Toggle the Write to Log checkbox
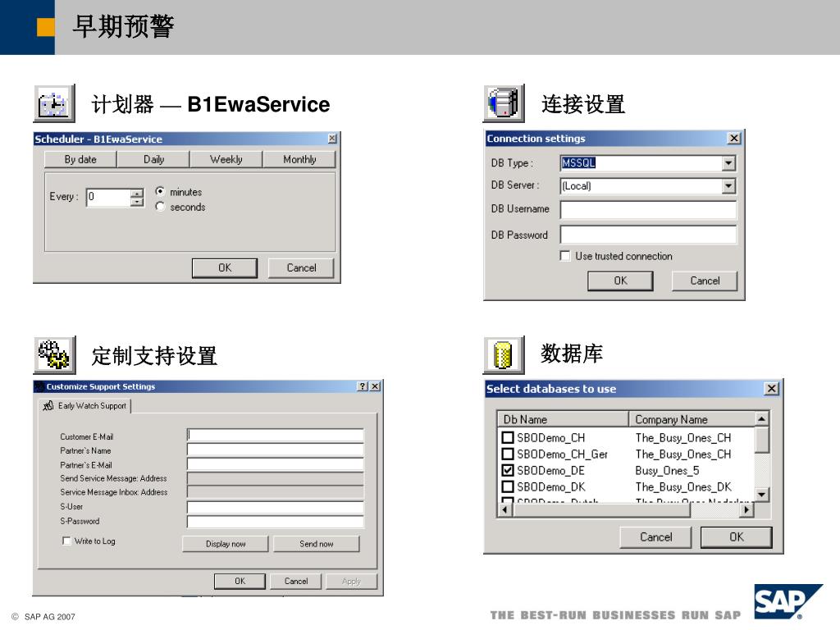 tap(66, 541)
